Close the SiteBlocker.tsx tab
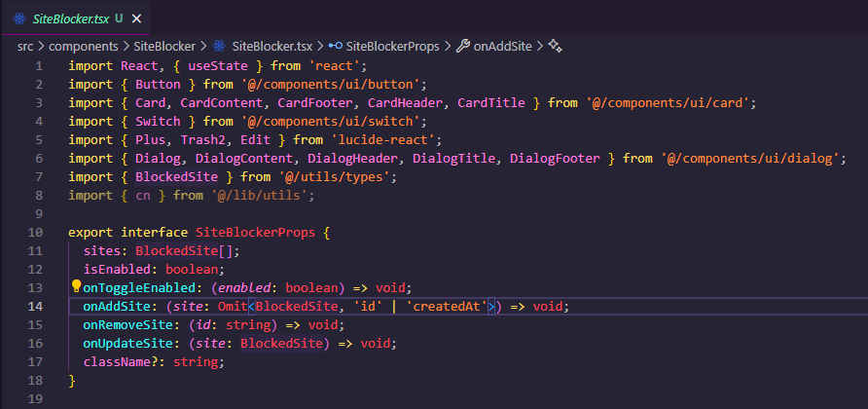868x409 pixels. (136, 19)
